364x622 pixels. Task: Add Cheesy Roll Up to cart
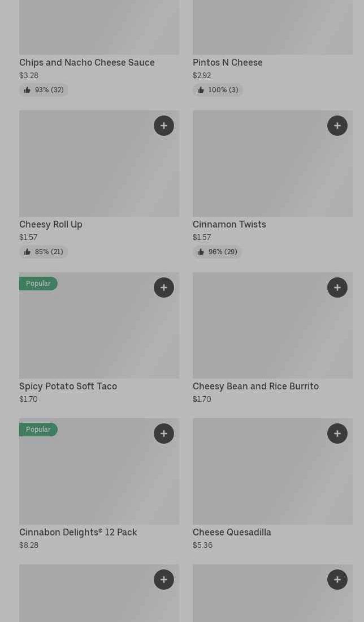pyautogui.click(x=164, y=126)
